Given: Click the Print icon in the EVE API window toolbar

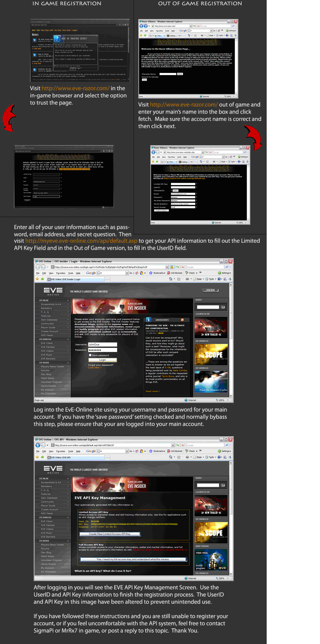Looking at the screenshot, I should coord(187,457).
